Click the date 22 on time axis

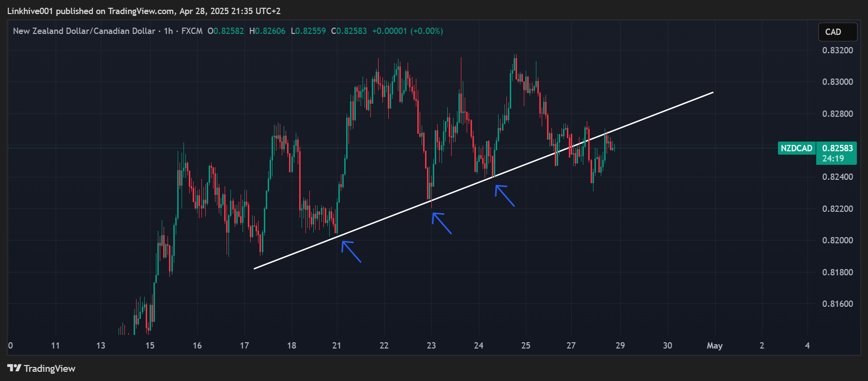pyautogui.click(x=384, y=346)
